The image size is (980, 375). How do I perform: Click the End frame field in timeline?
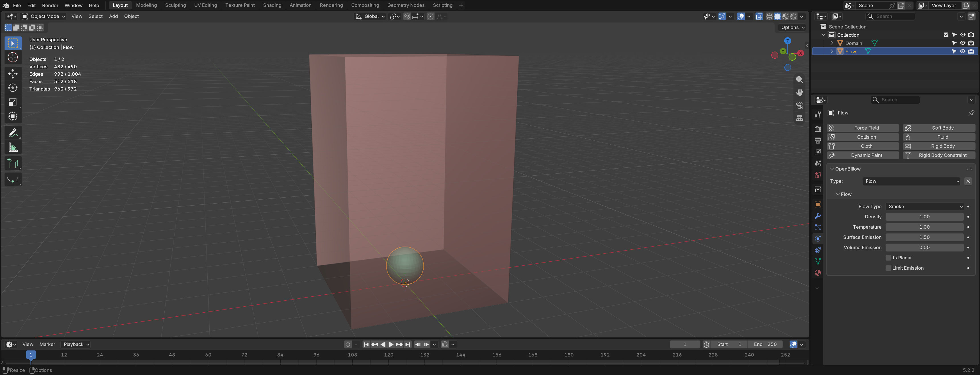(765, 344)
